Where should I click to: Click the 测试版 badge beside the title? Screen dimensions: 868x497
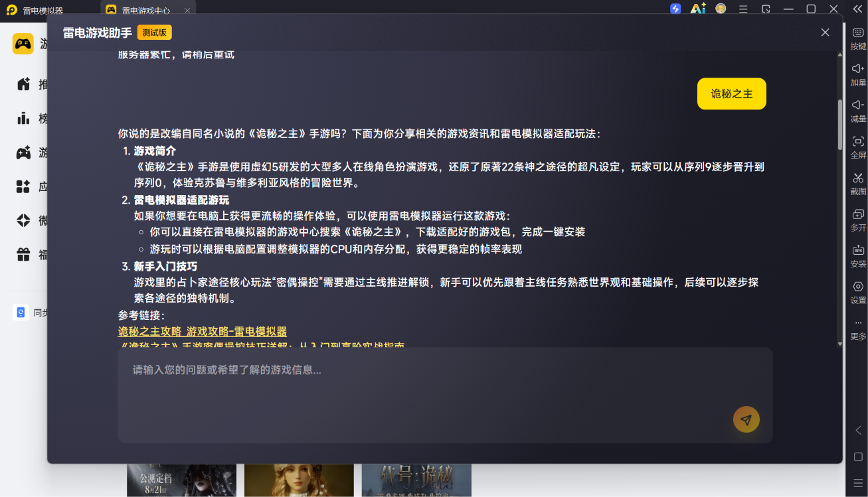coord(155,33)
